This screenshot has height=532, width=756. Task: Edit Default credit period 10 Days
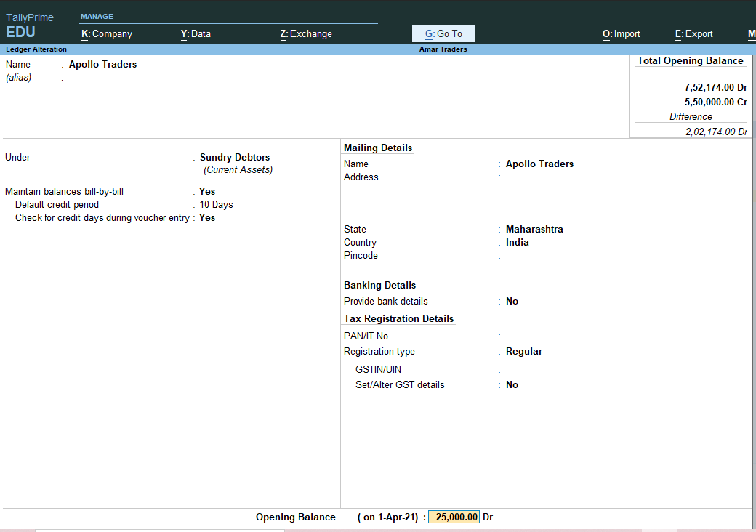(x=216, y=204)
